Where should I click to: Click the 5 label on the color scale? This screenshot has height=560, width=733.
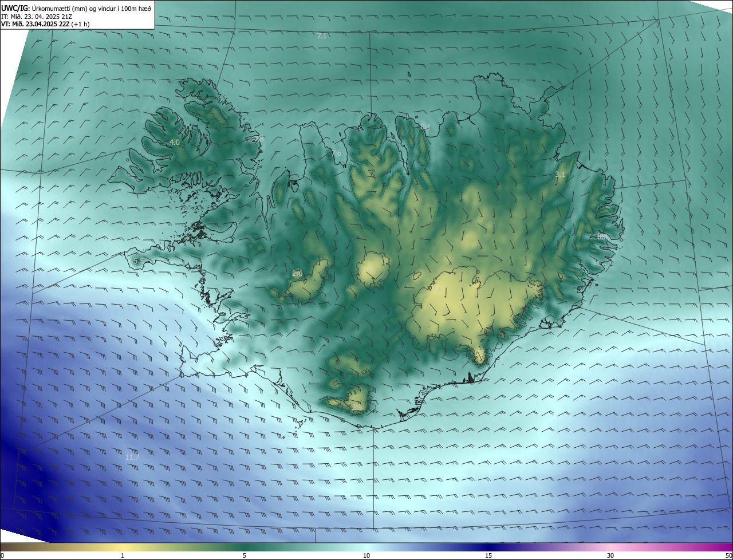pyautogui.click(x=245, y=555)
